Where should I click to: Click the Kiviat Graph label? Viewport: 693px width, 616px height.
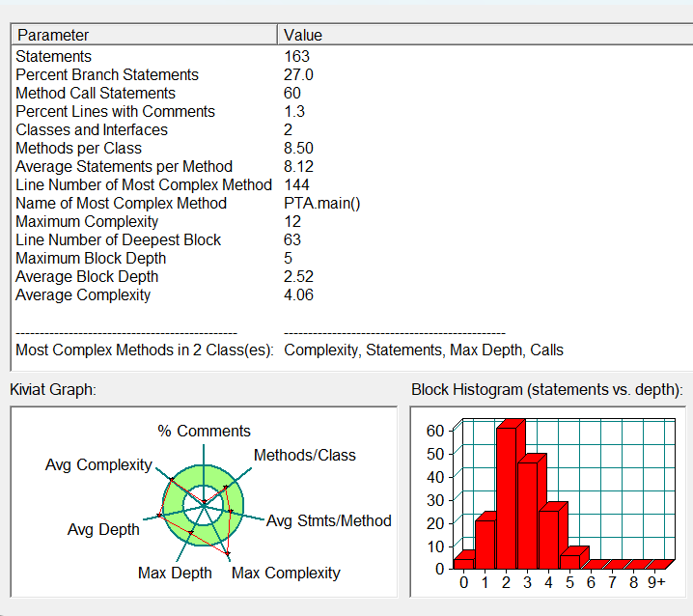[x=53, y=390]
